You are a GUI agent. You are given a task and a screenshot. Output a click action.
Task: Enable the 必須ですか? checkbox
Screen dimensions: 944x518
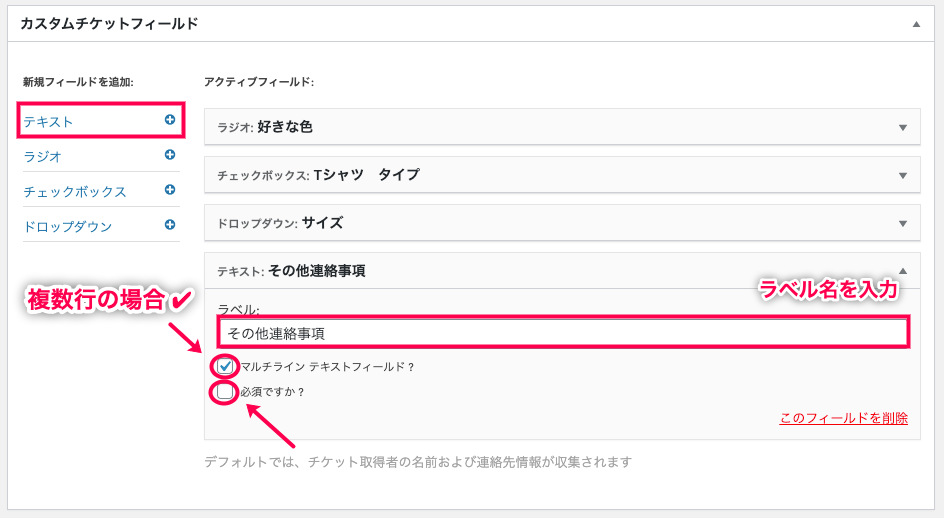[x=225, y=392]
